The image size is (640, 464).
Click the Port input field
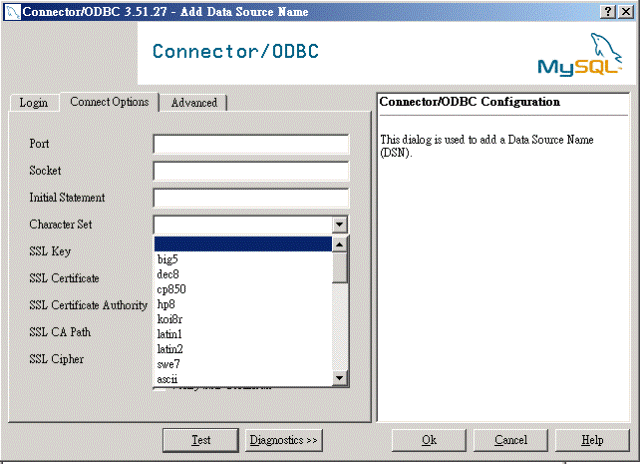tap(251, 144)
